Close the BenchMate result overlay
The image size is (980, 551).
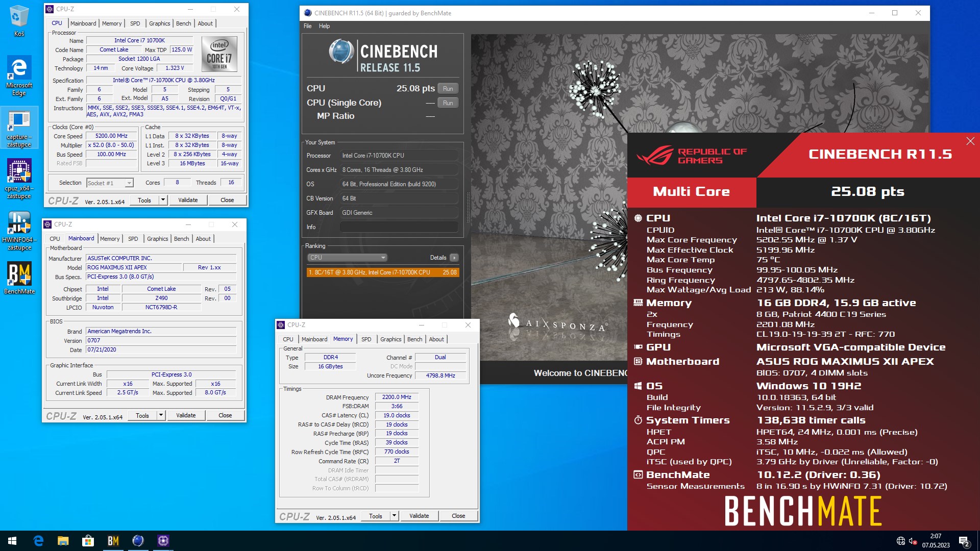(970, 141)
